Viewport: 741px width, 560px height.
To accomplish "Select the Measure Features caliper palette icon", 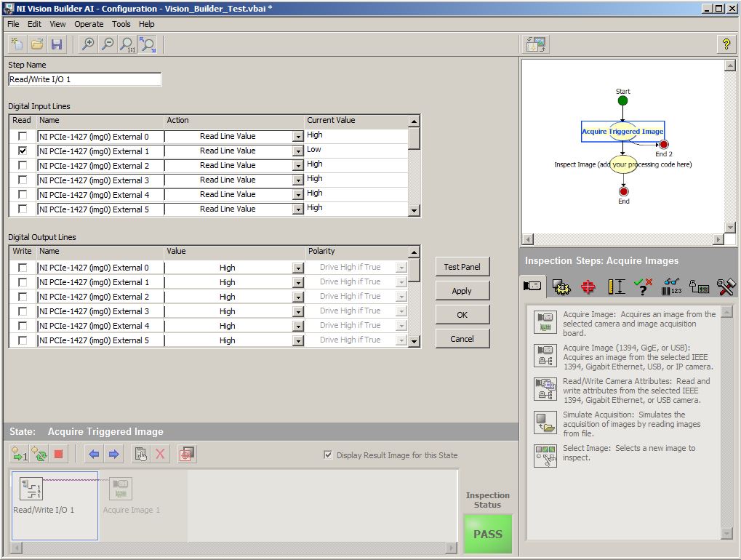I will click(x=616, y=287).
